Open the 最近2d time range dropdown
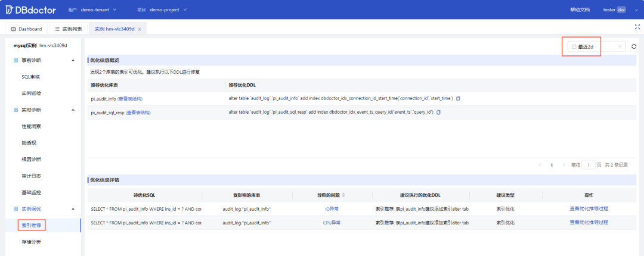The width and height of the screenshot is (644, 256). click(597, 47)
